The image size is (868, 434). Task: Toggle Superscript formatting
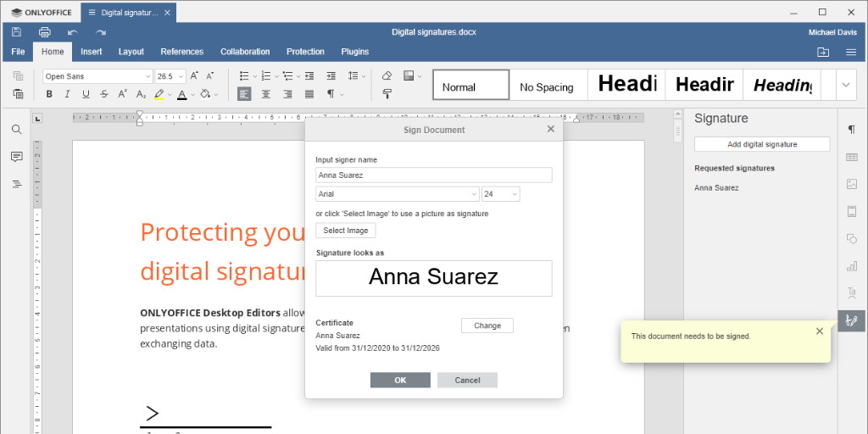122,94
